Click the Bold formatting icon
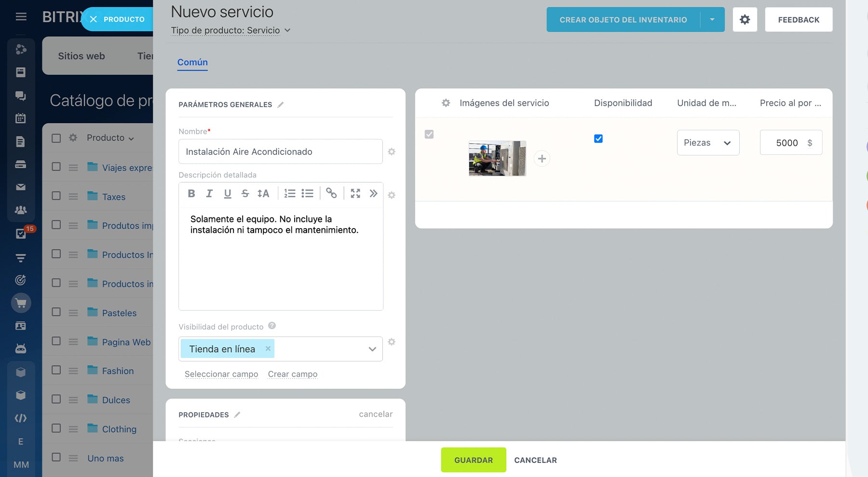This screenshot has height=477, width=868. click(x=191, y=193)
